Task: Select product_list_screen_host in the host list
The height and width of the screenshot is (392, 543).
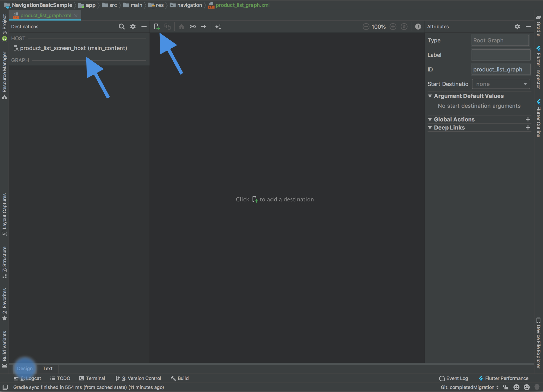Action: 73,48
